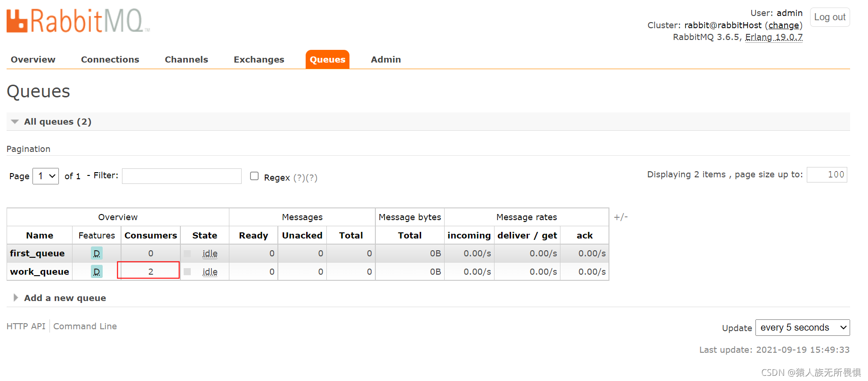Sort by the Consumers column header

click(151, 235)
